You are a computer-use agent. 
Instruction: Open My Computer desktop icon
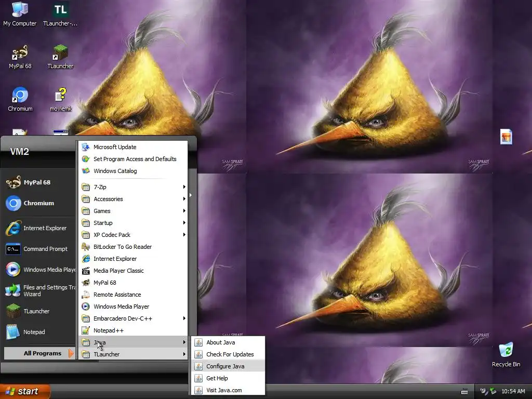[20, 14]
